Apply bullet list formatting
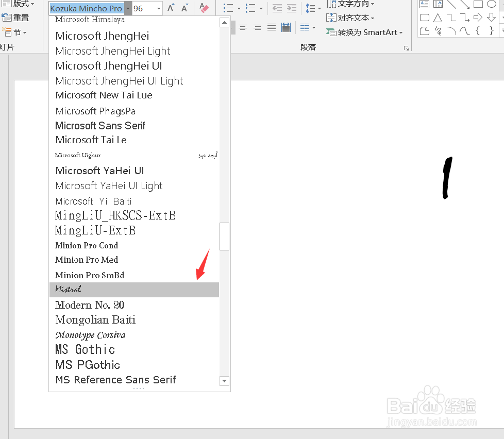The height and width of the screenshot is (439, 504). (228, 8)
